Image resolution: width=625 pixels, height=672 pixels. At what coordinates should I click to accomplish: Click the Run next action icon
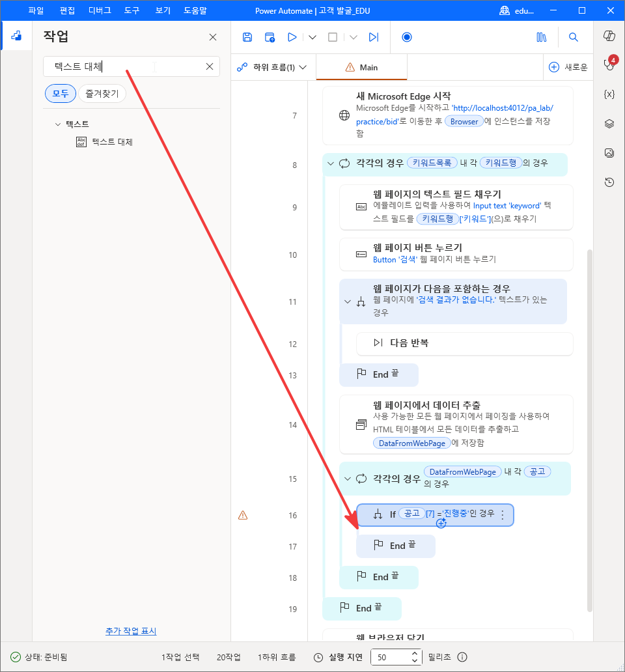pos(374,37)
